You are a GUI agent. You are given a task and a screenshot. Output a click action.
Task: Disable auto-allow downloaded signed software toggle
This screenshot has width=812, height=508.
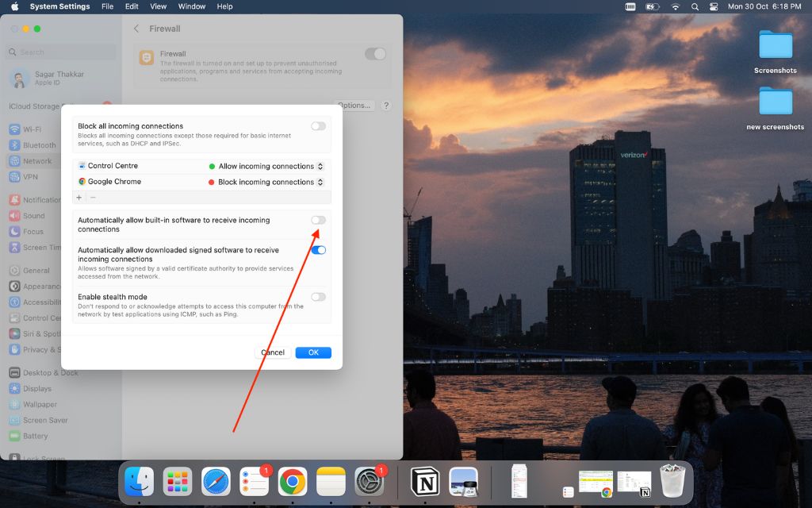point(318,250)
